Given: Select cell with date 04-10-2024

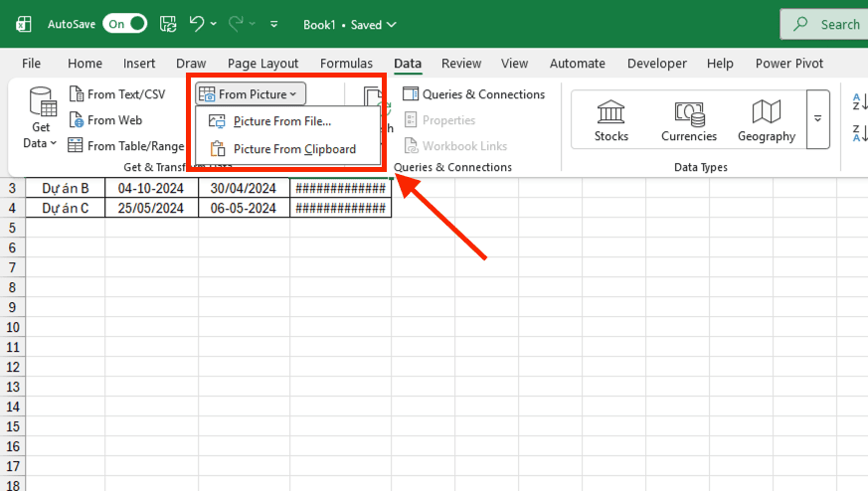Looking at the screenshot, I should coord(151,188).
